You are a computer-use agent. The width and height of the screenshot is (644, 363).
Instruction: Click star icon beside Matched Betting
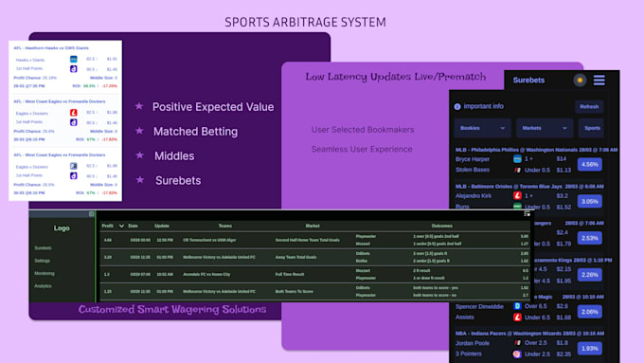click(x=139, y=131)
